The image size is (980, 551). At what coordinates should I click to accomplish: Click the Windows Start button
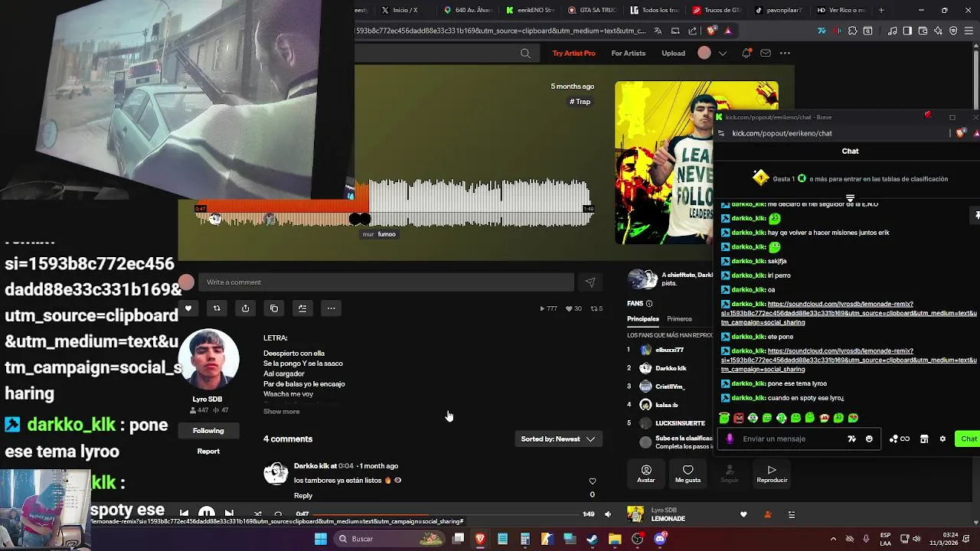coord(321,539)
